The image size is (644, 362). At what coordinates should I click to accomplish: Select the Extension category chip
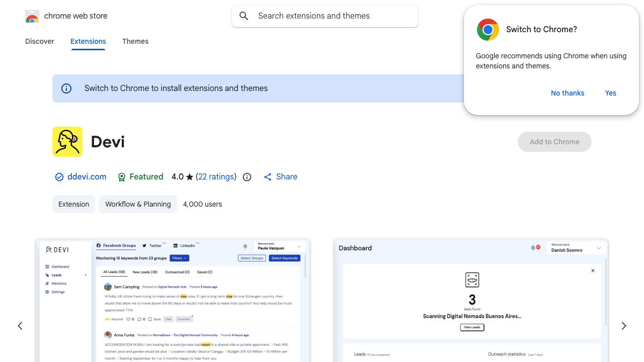pos(73,204)
